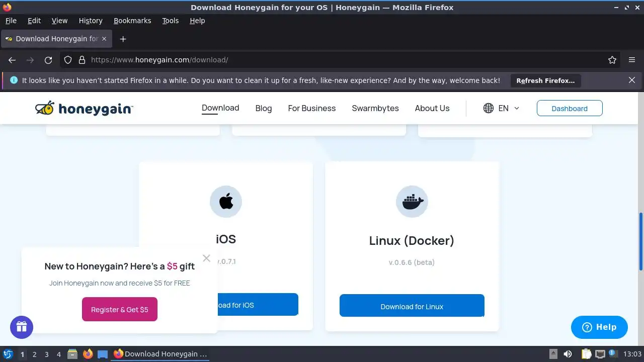Click the globe language icon
Viewport: 644px width, 362px height.
click(489, 108)
